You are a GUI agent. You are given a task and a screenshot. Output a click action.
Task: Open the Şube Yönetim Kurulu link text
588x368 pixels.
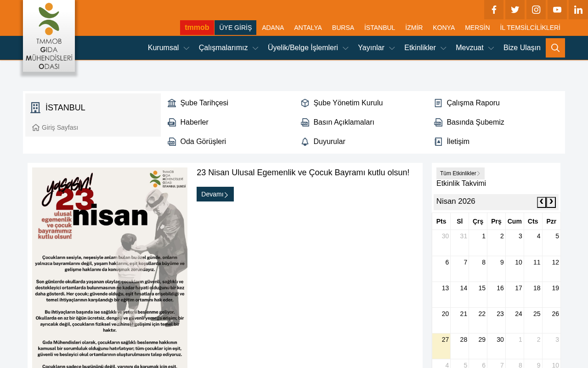coord(348,103)
